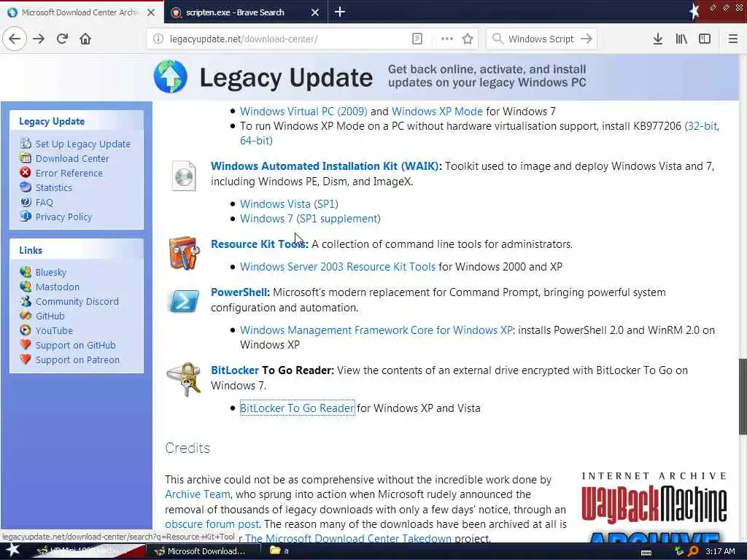The image size is (747, 560).
Task: Click the browser Back arrow button
Action: click(x=15, y=39)
